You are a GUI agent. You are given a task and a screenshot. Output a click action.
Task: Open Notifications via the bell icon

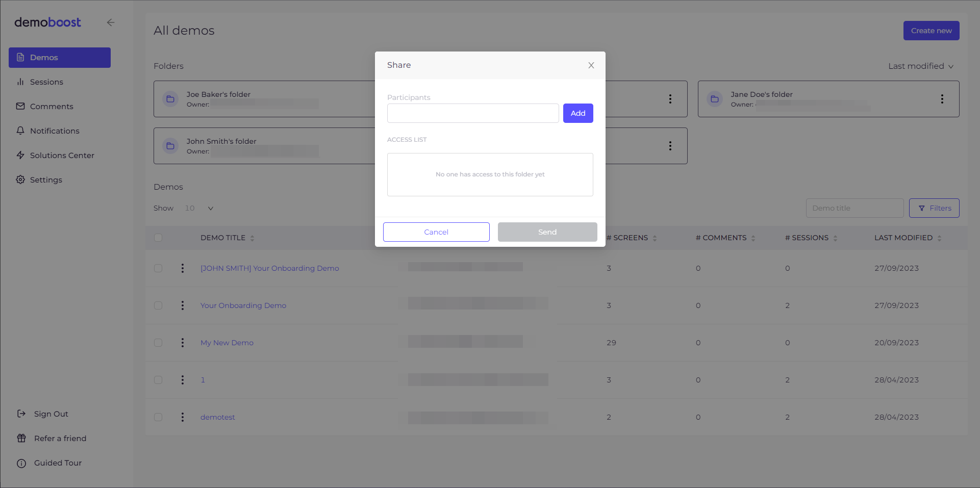click(20, 131)
